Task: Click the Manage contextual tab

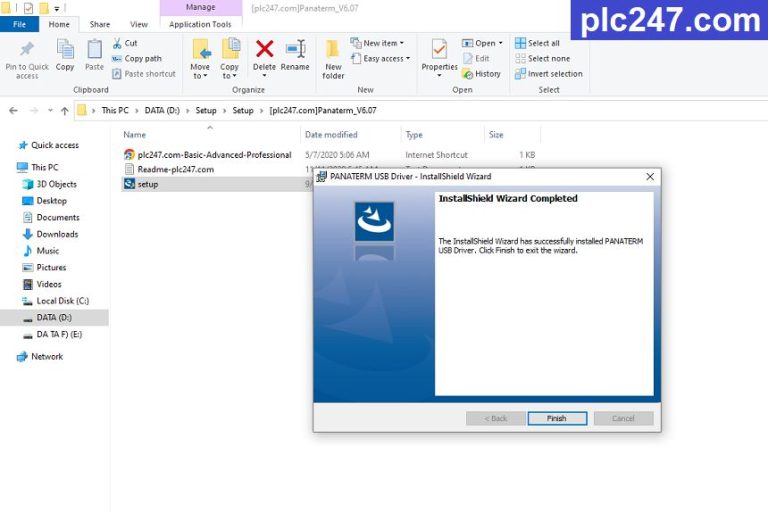Action: (x=200, y=7)
